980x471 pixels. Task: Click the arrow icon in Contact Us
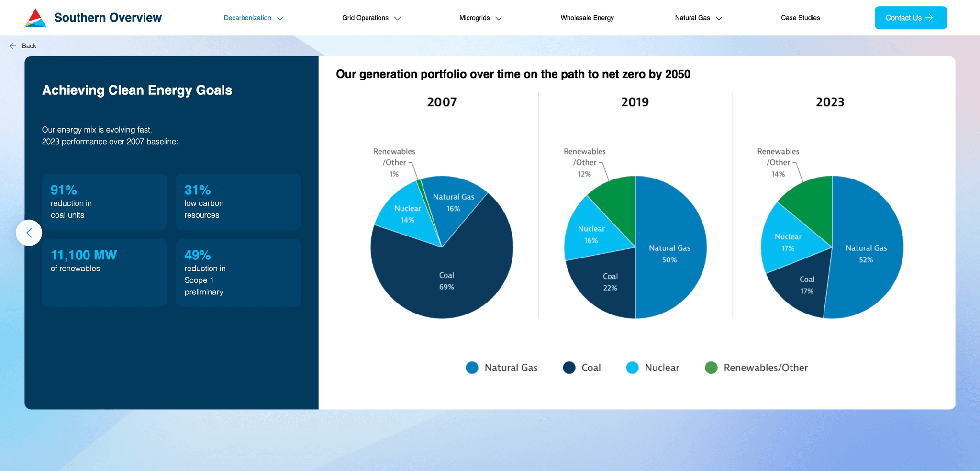click(x=929, y=18)
